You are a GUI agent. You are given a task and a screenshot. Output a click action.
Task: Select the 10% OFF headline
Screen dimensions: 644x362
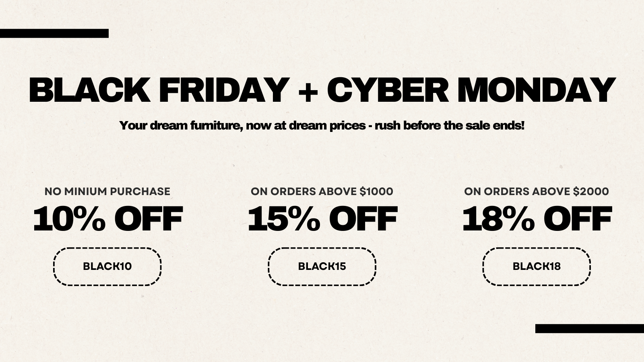click(107, 219)
